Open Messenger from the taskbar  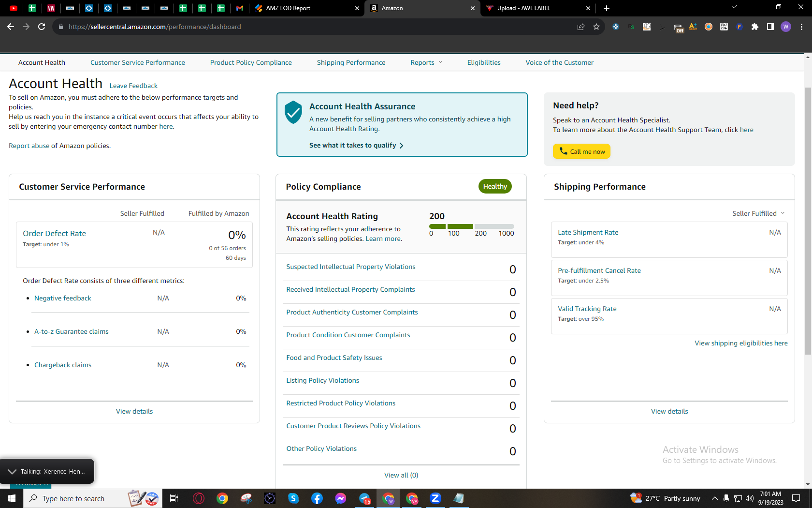coord(341,498)
